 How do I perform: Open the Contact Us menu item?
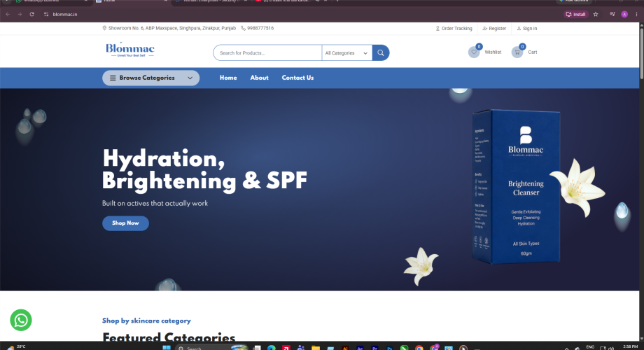point(297,78)
